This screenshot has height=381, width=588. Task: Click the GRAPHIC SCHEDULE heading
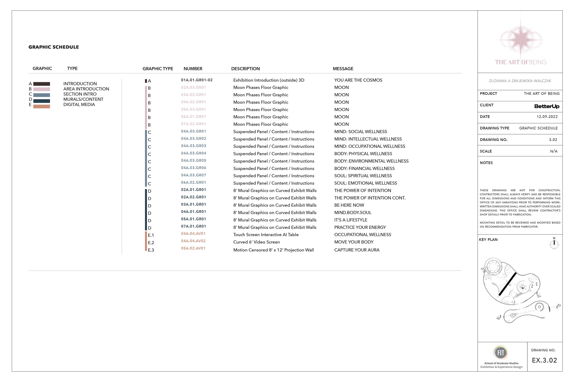pyautogui.click(x=54, y=47)
